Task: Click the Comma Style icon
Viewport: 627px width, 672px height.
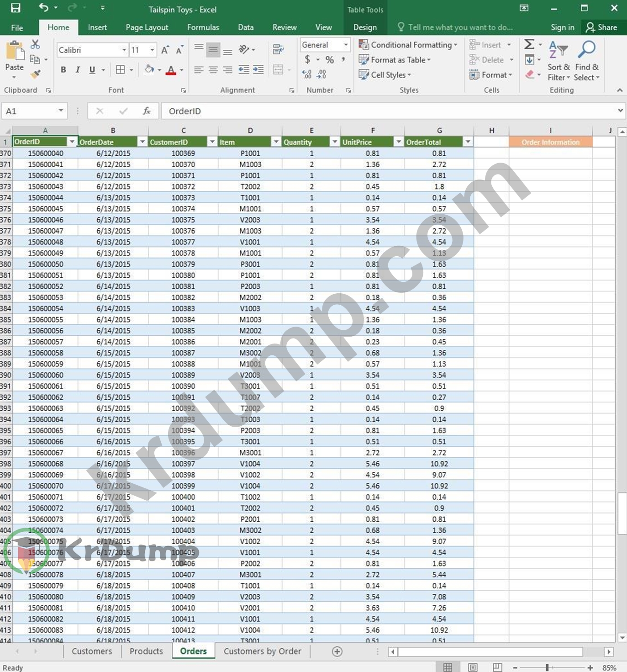Action: (x=343, y=59)
